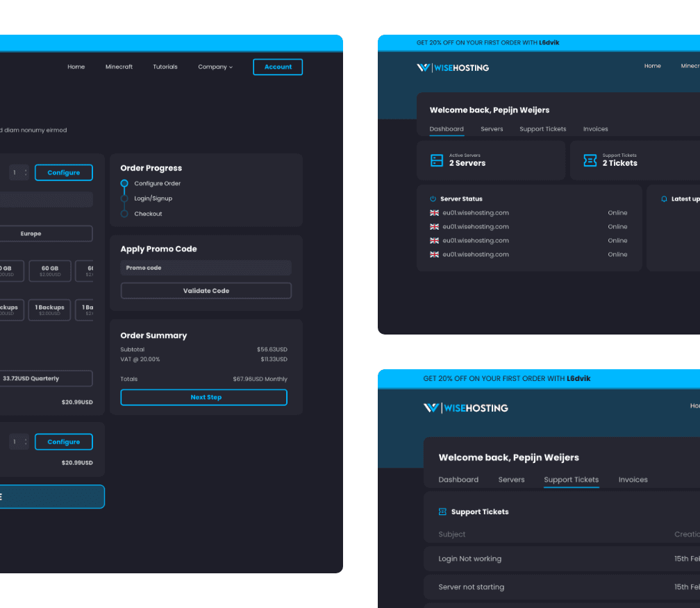Image resolution: width=700 pixels, height=608 pixels.
Task: Click Welcome back heading in the dashboard panel
Action: pos(490,110)
